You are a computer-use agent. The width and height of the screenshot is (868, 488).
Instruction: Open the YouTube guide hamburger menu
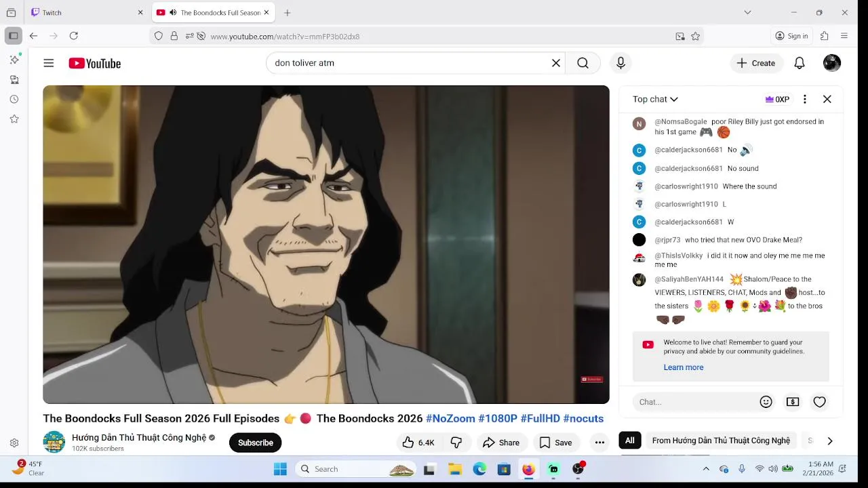(x=48, y=63)
